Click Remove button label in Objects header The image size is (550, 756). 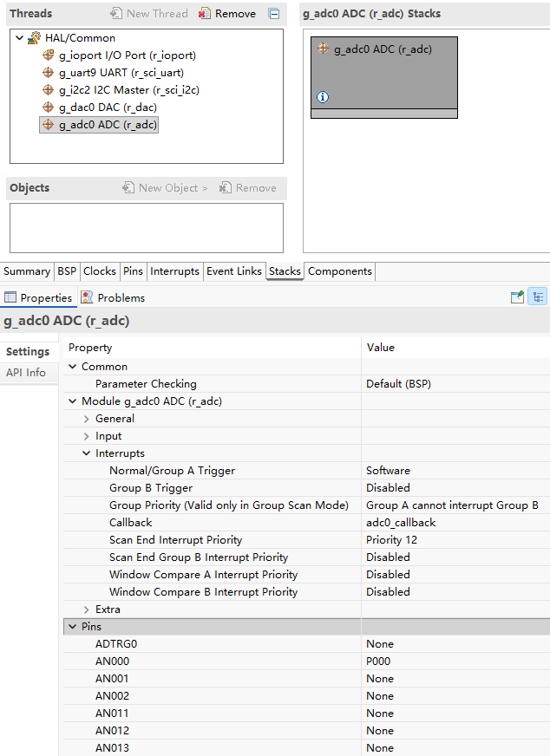[256, 187]
